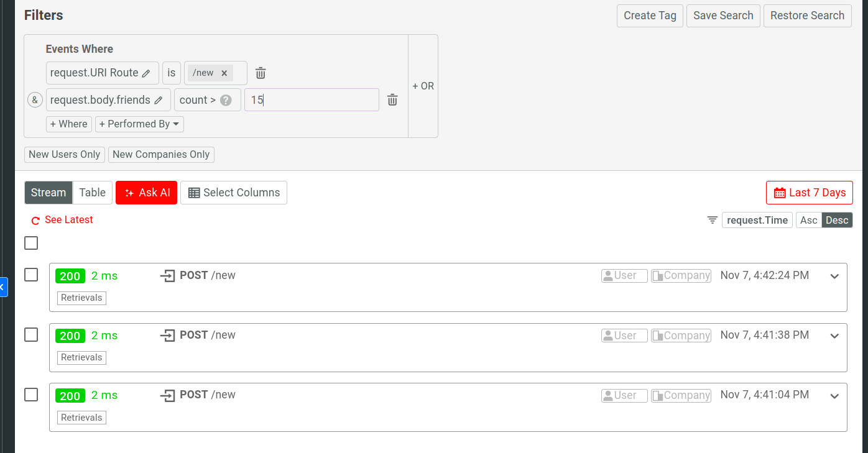This screenshot has height=453, width=868.
Task: Collapse the left sidebar panel
Action: [x=4, y=287]
